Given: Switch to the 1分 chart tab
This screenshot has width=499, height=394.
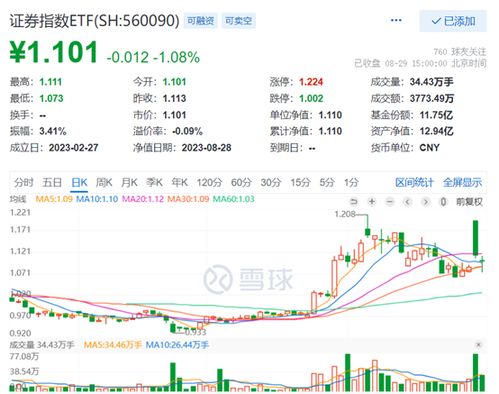Looking at the screenshot, I should click(351, 183).
